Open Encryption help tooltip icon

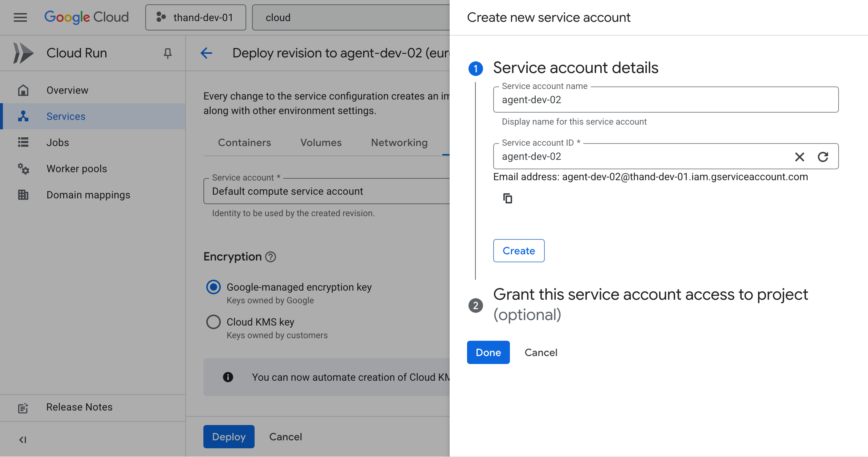click(x=271, y=257)
